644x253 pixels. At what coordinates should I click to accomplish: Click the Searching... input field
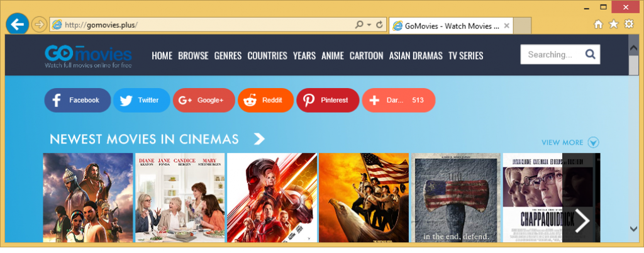click(x=550, y=54)
